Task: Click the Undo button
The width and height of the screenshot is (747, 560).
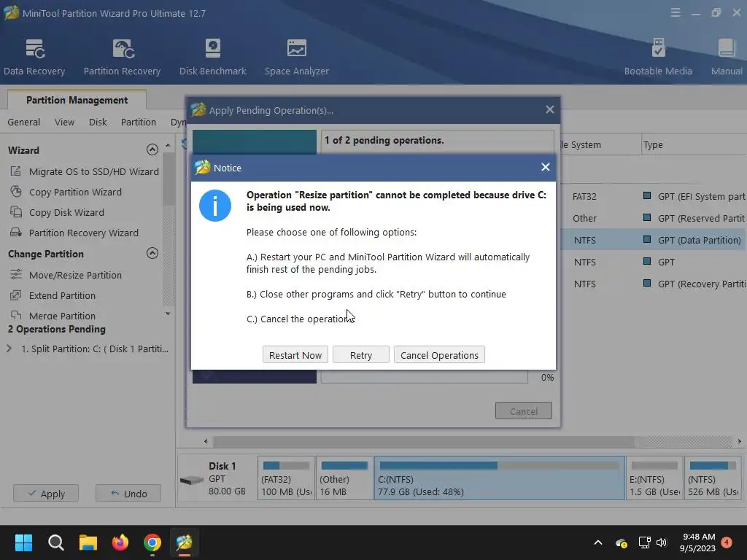Action: (128, 494)
